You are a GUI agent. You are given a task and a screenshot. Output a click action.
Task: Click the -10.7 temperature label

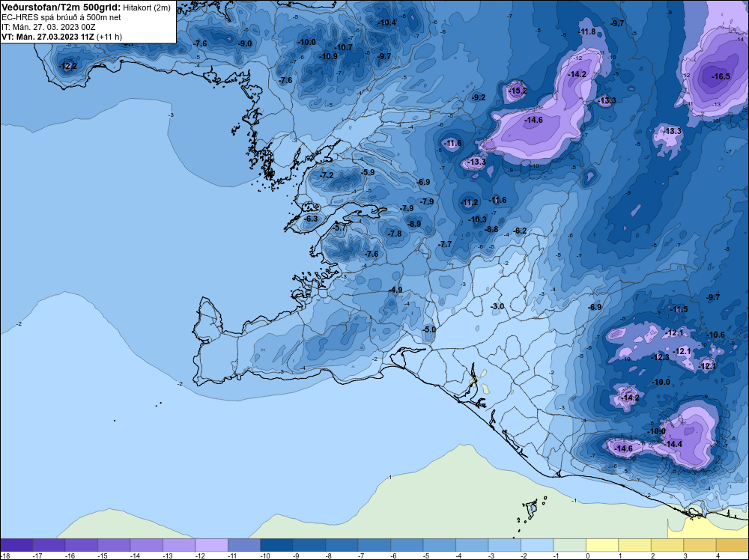point(344,47)
